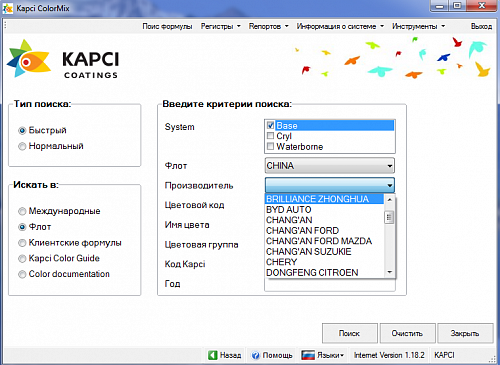500x365 pixels.
Task: Choose CHANG'AN FORD MAZDA from list
Action: pyautogui.click(x=324, y=241)
